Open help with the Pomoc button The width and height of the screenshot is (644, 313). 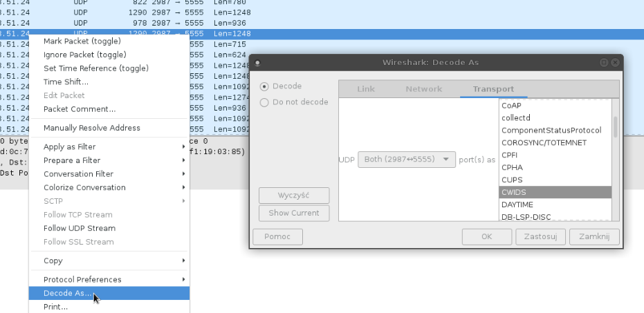pos(277,237)
